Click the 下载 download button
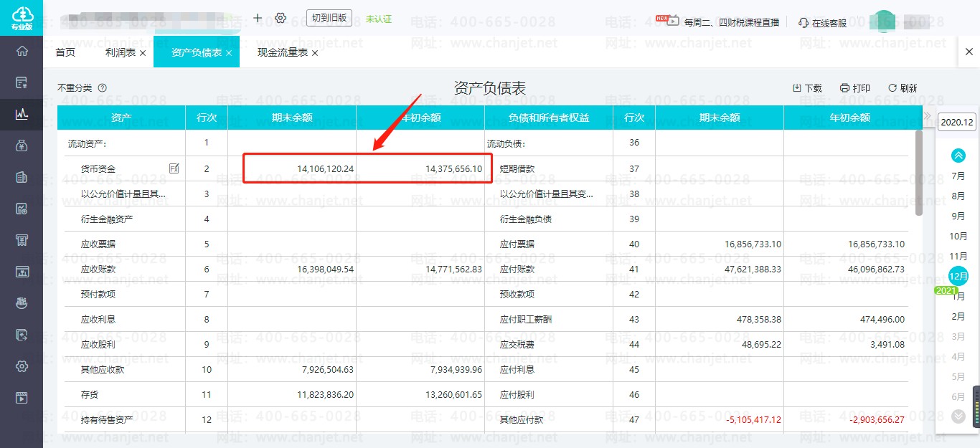The height and width of the screenshot is (448, 980). pyautogui.click(x=808, y=87)
